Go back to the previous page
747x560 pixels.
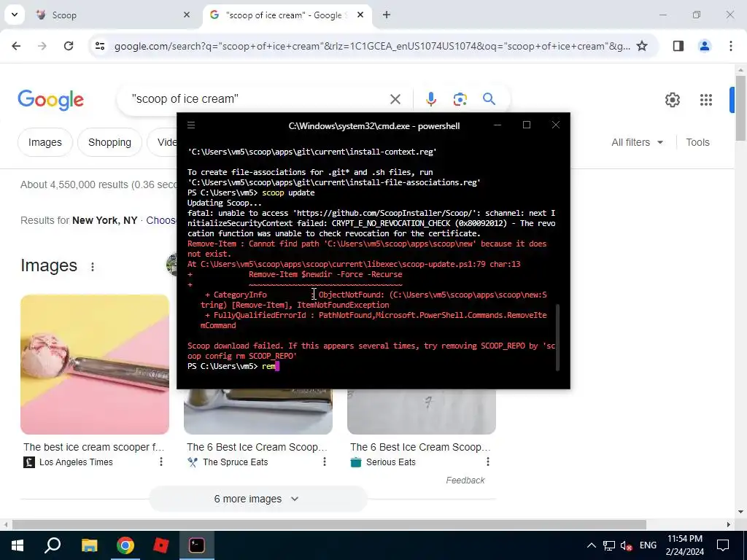16,46
